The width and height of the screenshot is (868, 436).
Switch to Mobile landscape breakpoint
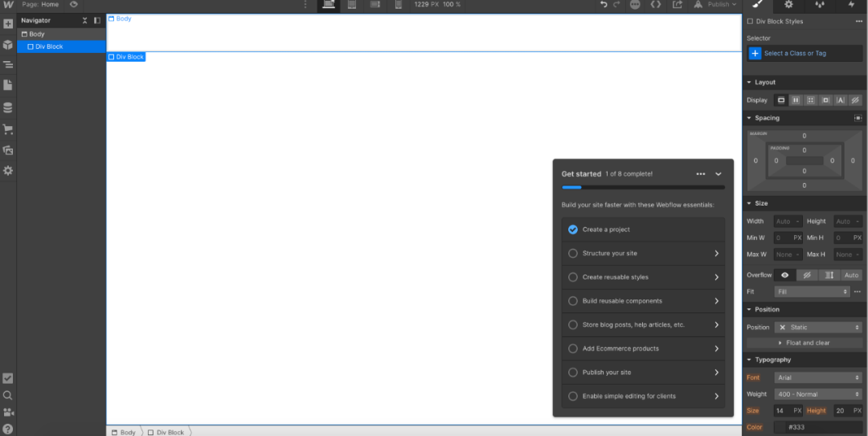click(x=375, y=5)
